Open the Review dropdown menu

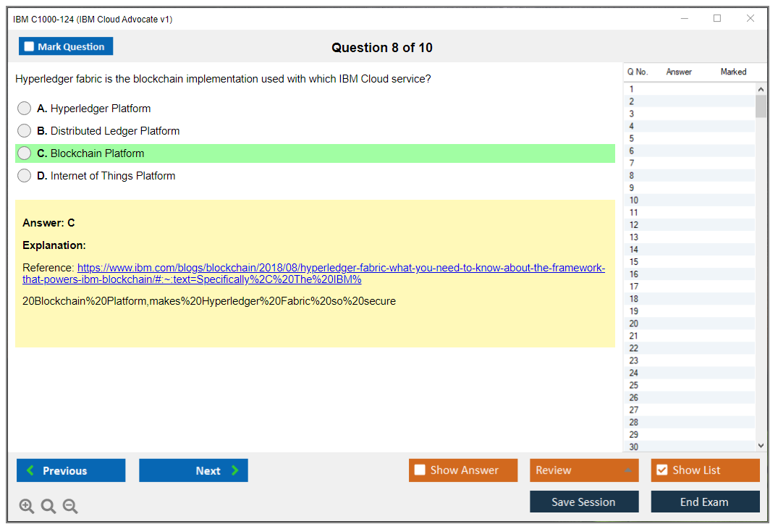583,470
